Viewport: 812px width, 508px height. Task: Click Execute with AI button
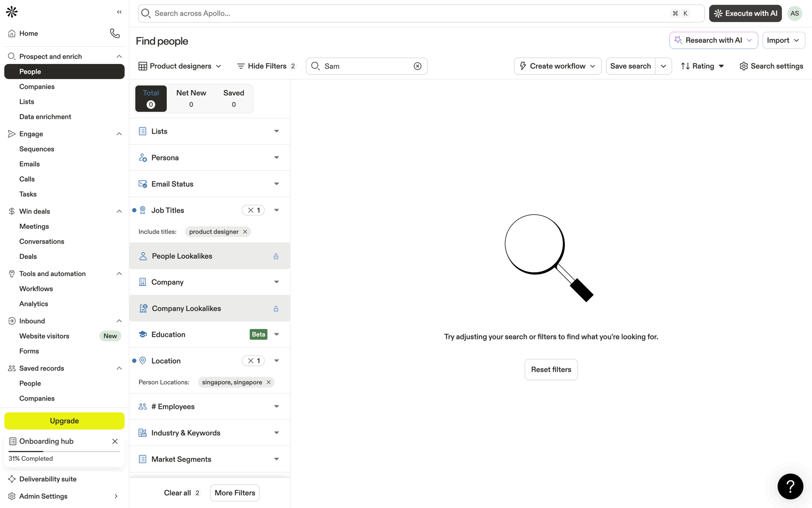(745, 14)
